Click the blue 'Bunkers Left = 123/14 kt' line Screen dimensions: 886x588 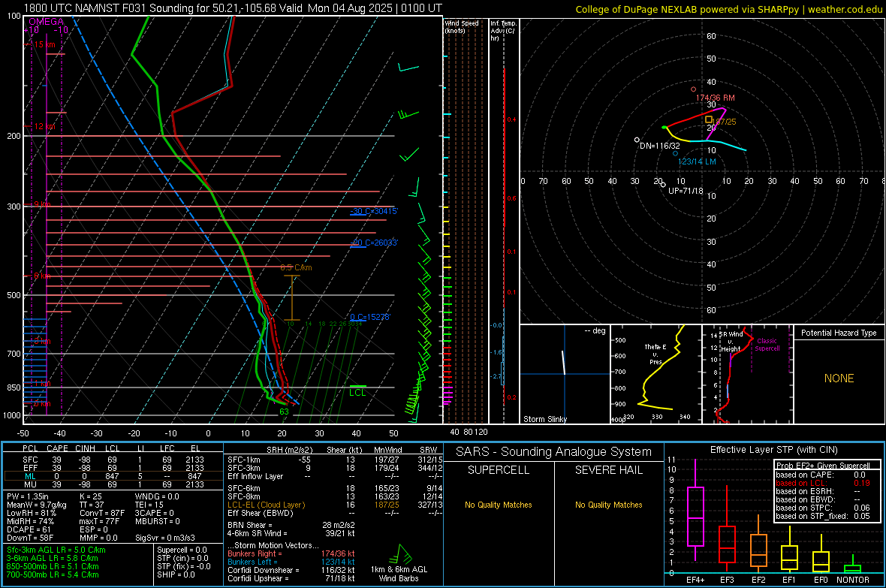[x=291, y=562]
